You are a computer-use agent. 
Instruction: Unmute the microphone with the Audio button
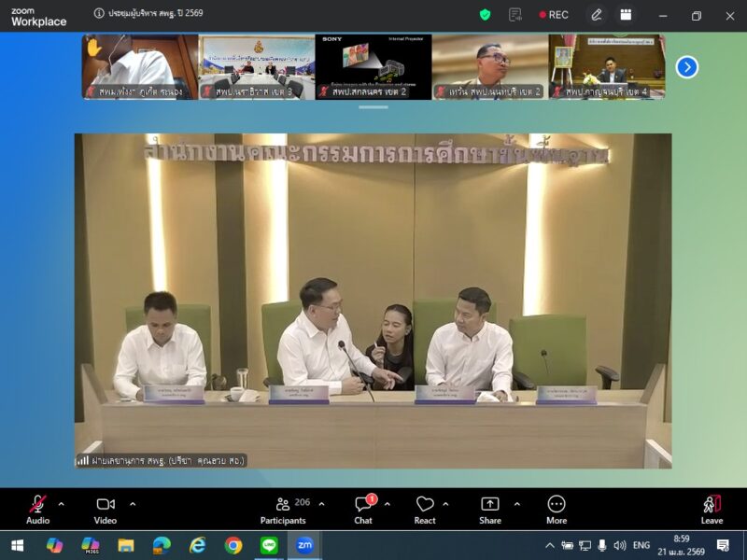37,509
